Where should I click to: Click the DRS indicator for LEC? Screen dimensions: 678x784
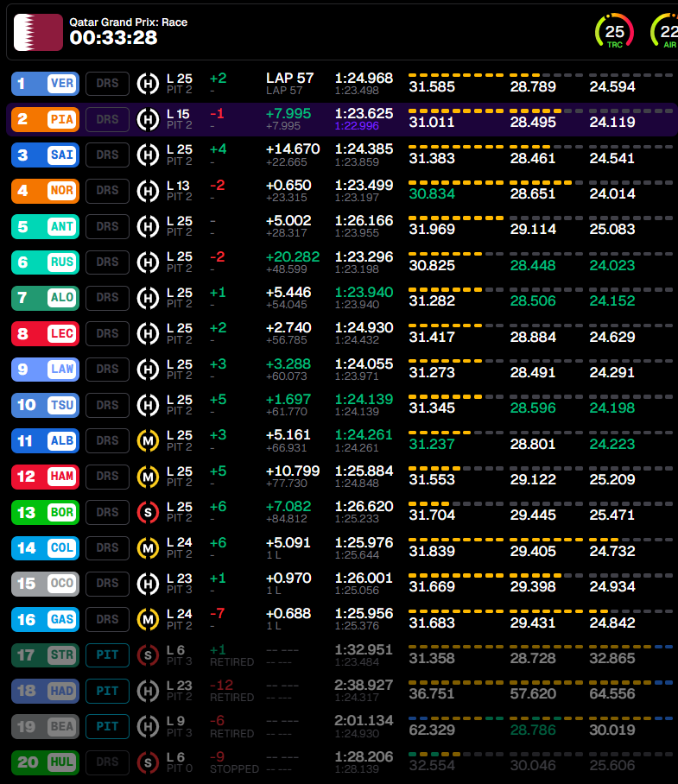tap(107, 333)
